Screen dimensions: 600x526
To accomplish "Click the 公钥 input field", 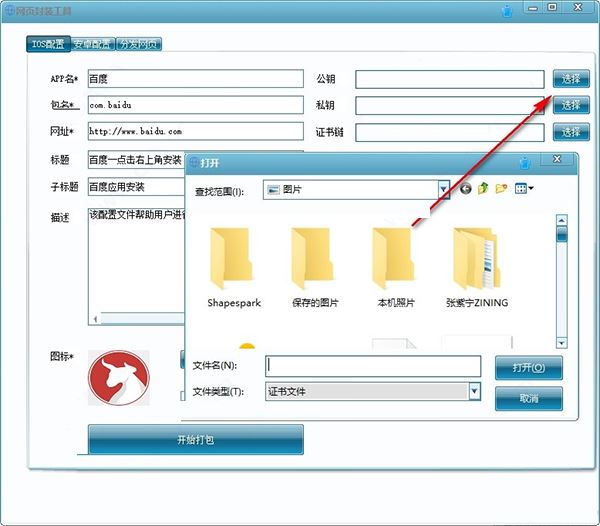I will pyautogui.click(x=450, y=79).
